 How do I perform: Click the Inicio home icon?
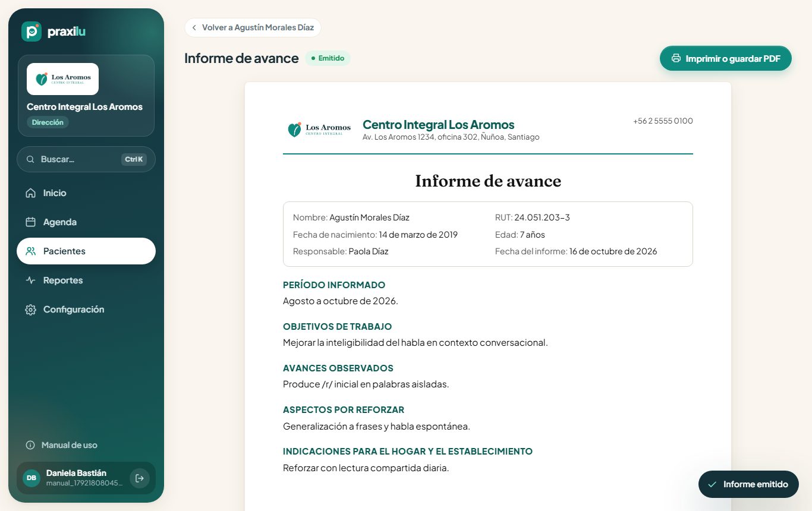(x=30, y=193)
